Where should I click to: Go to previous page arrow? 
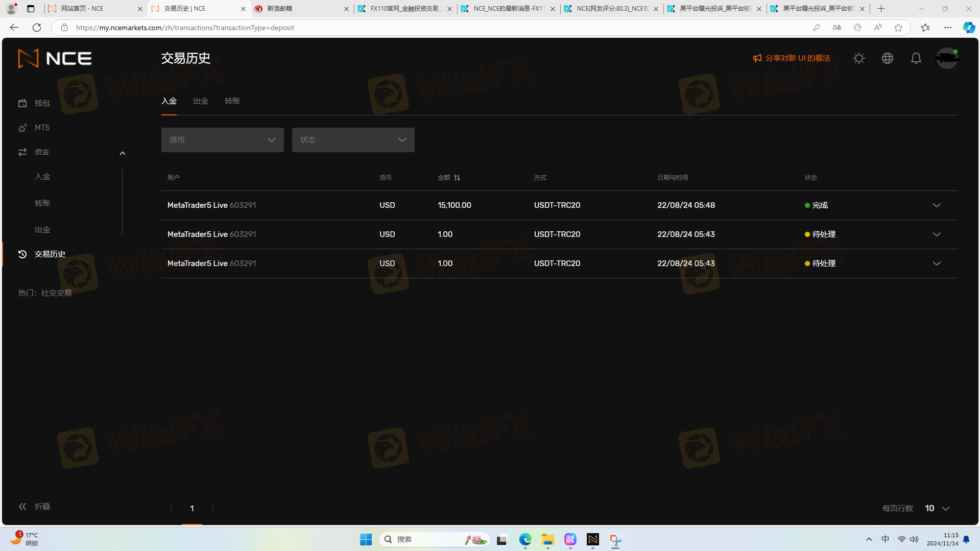coord(172,509)
